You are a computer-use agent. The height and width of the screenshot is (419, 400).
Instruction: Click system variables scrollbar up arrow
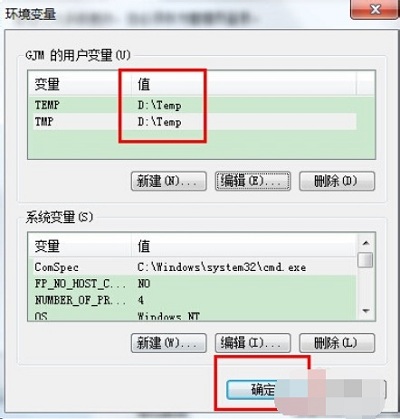(366, 243)
